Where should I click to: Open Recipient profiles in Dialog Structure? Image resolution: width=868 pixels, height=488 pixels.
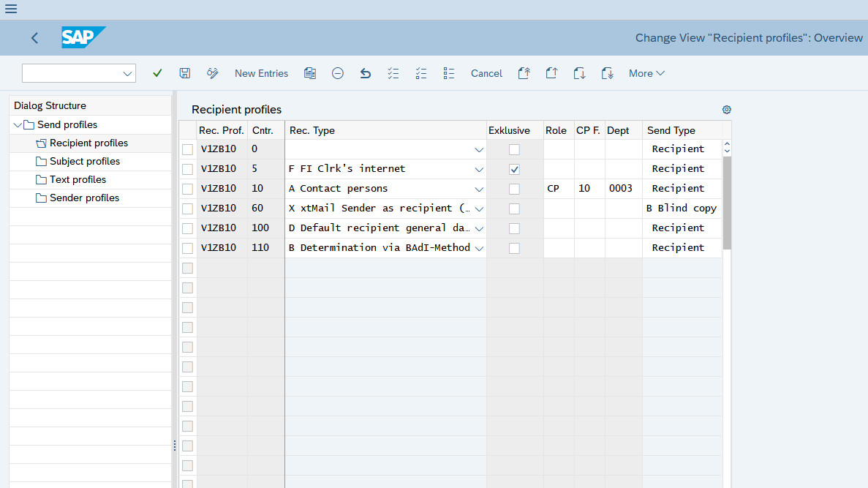[88, 143]
